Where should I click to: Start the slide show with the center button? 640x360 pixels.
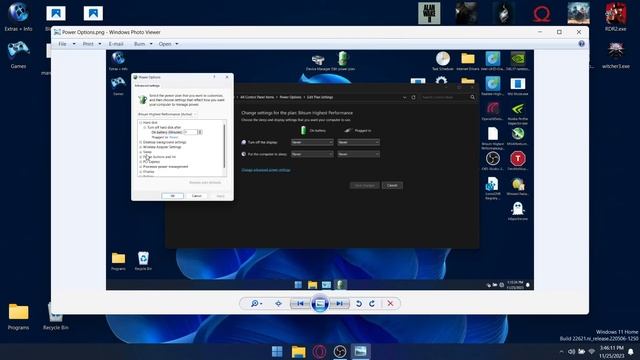coord(320,304)
